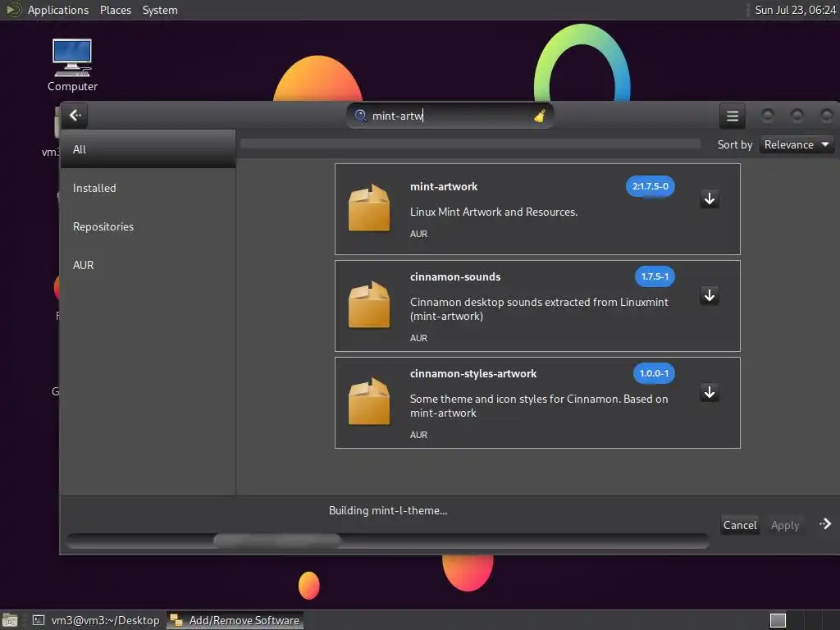Install mint-artwork with its download arrow

tap(710, 199)
